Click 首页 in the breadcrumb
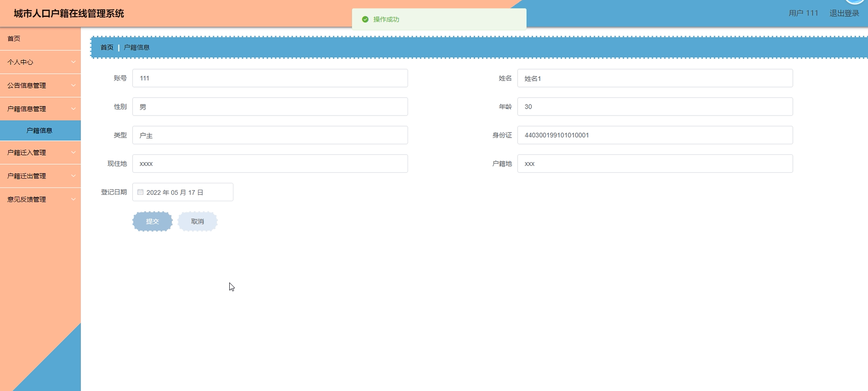The width and height of the screenshot is (868, 391). pyautogui.click(x=107, y=47)
